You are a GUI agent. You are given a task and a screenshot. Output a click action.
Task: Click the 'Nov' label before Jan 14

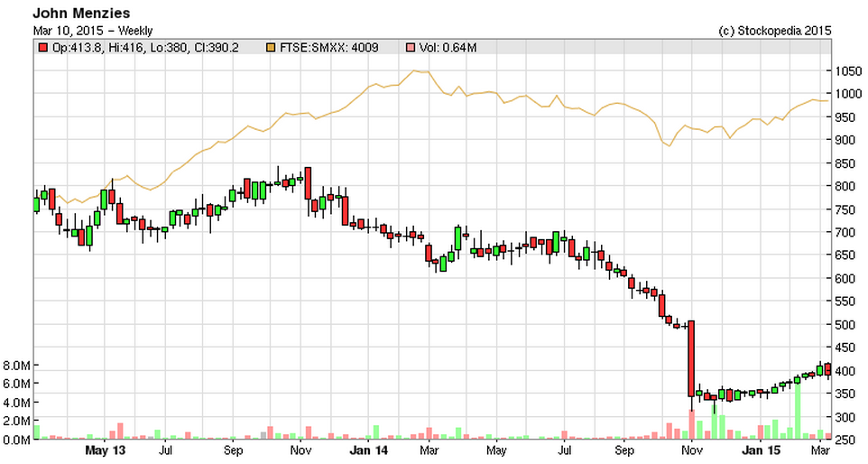[300, 450]
